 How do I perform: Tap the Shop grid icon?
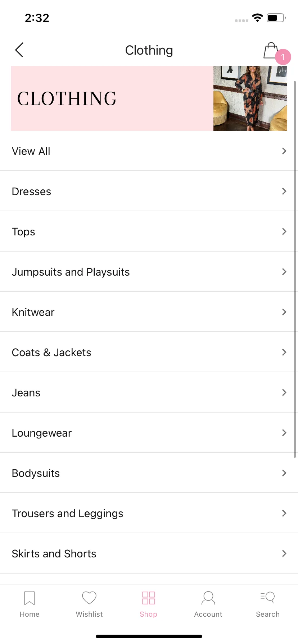[149, 598]
